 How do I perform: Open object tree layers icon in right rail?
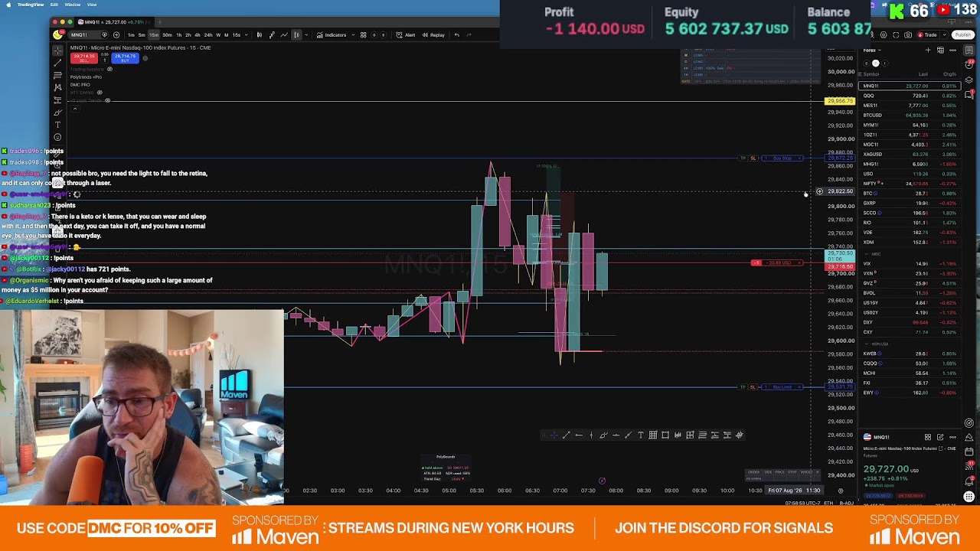969,80
